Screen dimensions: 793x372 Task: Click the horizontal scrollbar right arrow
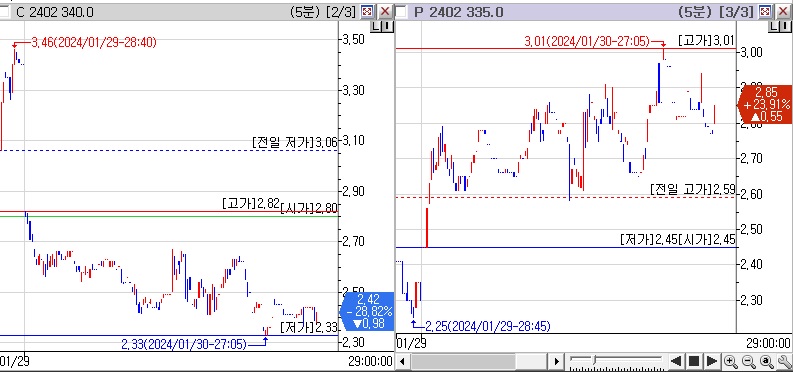(556, 361)
